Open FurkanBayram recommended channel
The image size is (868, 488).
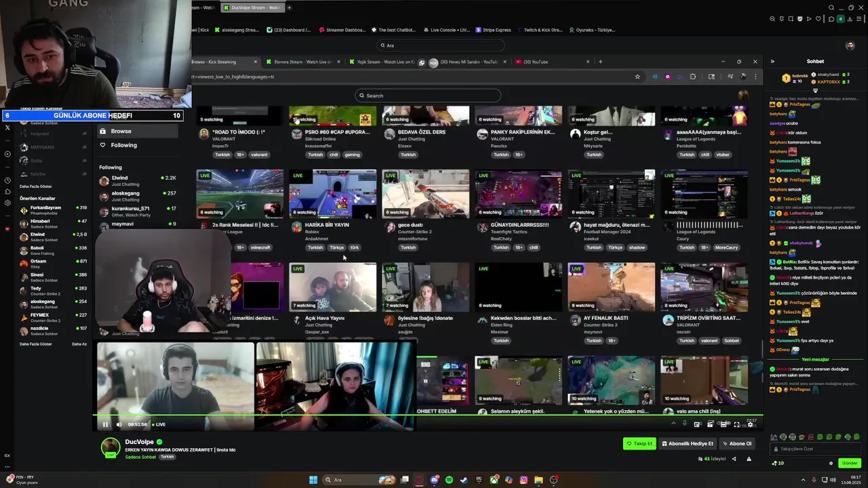(53, 210)
